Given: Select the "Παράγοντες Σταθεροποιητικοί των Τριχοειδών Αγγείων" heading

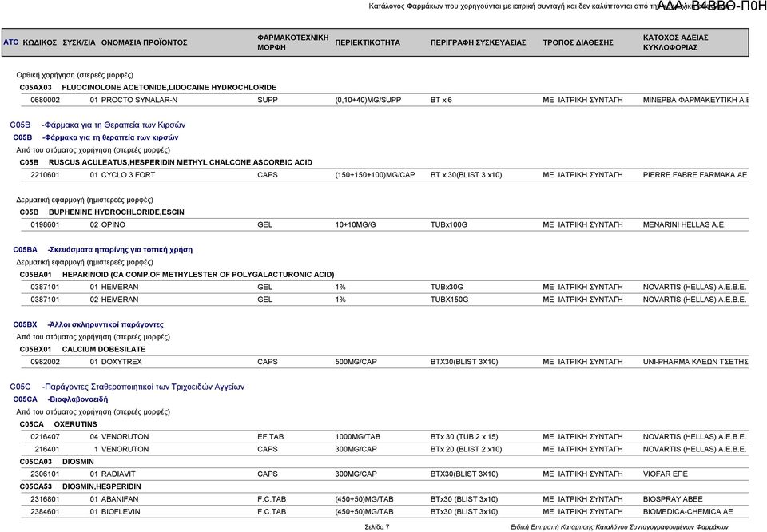Looking at the screenshot, I should pos(143,387).
